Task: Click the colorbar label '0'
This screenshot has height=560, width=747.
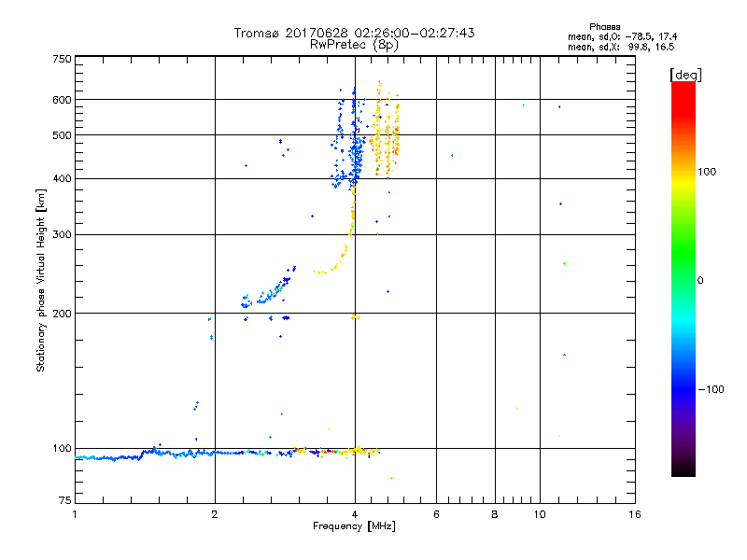Action: [700, 280]
